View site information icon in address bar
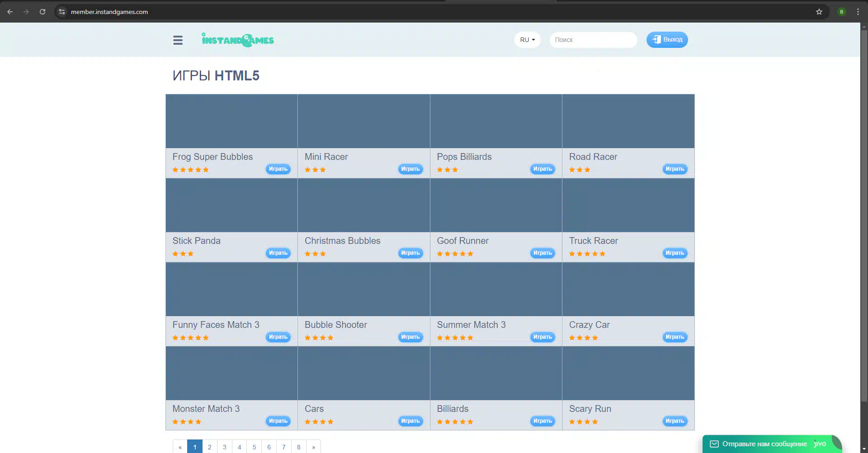The height and width of the screenshot is (453, 868). tap(62, 12)
